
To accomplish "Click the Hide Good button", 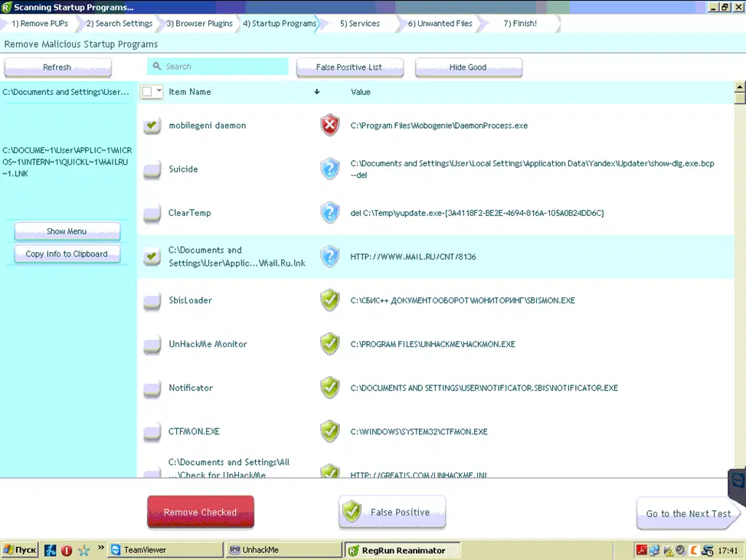I will (469, 67).
